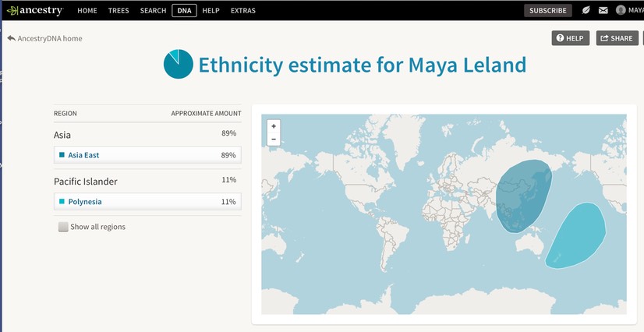The height and width of the screenshot is (332, 644).
Task: Open the TREES menu
Action: 119,11
